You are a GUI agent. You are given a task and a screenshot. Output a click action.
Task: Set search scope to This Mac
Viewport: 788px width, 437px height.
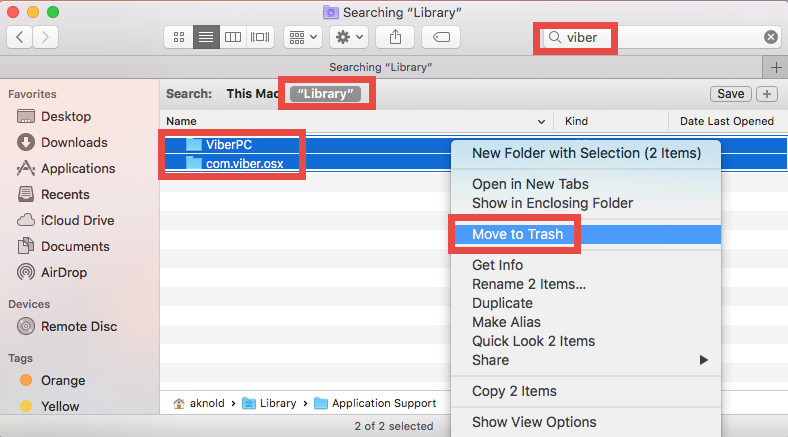click(x=252, y=94)
